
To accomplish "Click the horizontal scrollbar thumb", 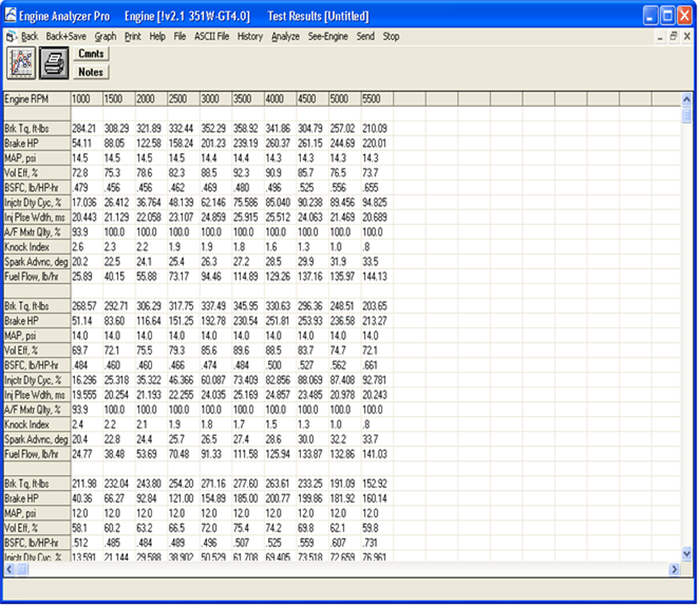I will [23, 569].
